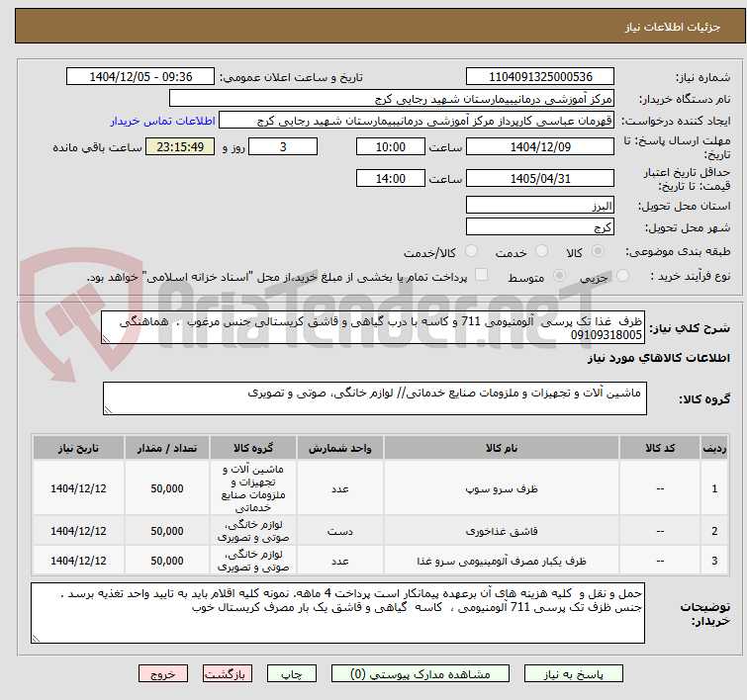This screenshot has width=747, height=700.
Task: Click the دست unit cell in row 2
Action: [x=340, y=531]
